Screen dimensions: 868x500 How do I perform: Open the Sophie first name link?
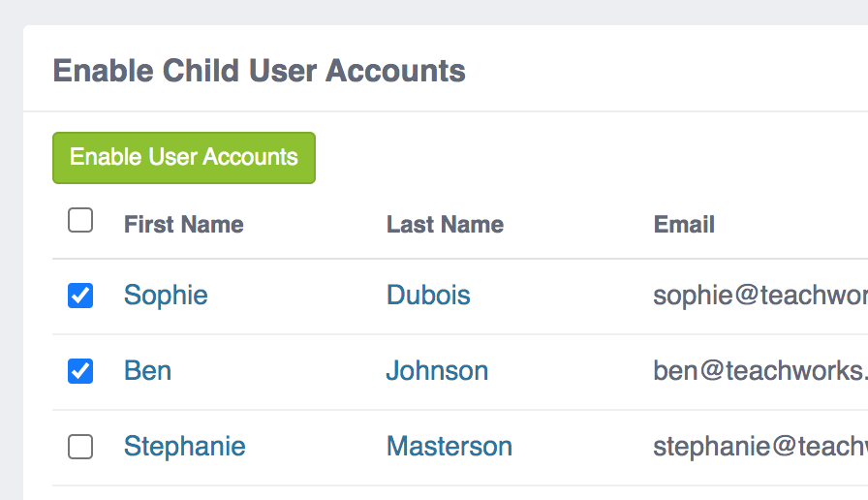click(x=166, y=295)
